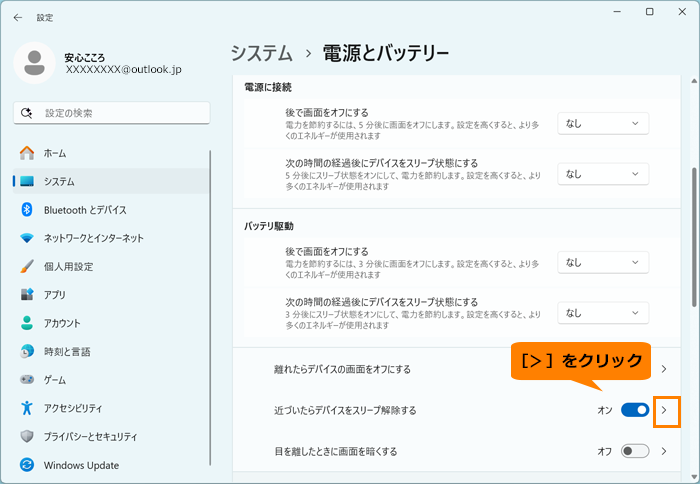700x484 pixels.
Task: Open バッテリ駆動 screen-off time dropdown
Action: tap(603, 262)
